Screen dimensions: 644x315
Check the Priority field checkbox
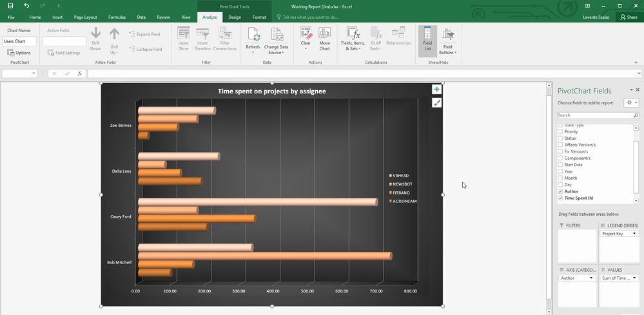560,131
